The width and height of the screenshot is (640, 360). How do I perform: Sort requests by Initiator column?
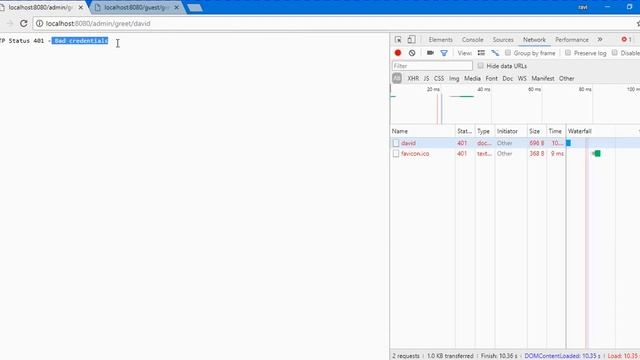point(511,131)
